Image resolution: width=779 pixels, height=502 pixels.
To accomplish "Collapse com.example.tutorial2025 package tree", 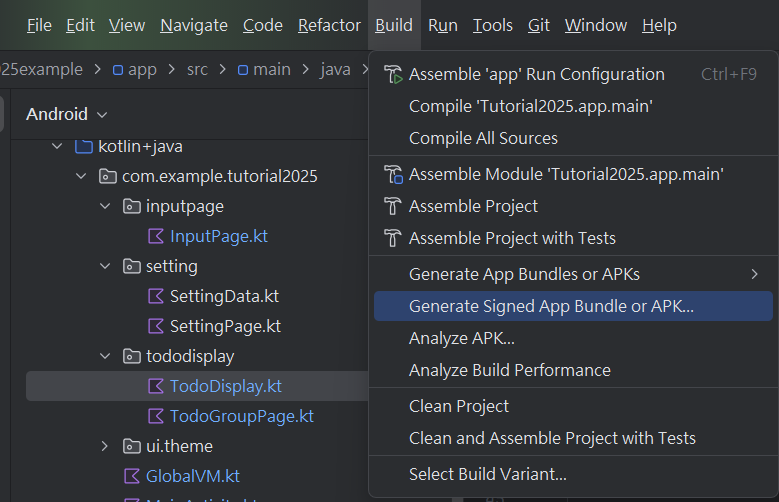I will (81, 177).
